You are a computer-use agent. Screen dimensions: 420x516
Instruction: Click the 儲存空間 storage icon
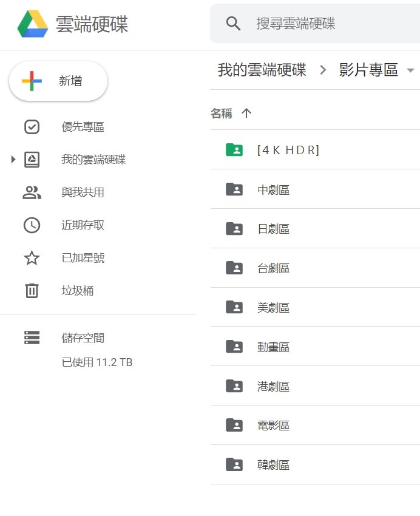32,338
